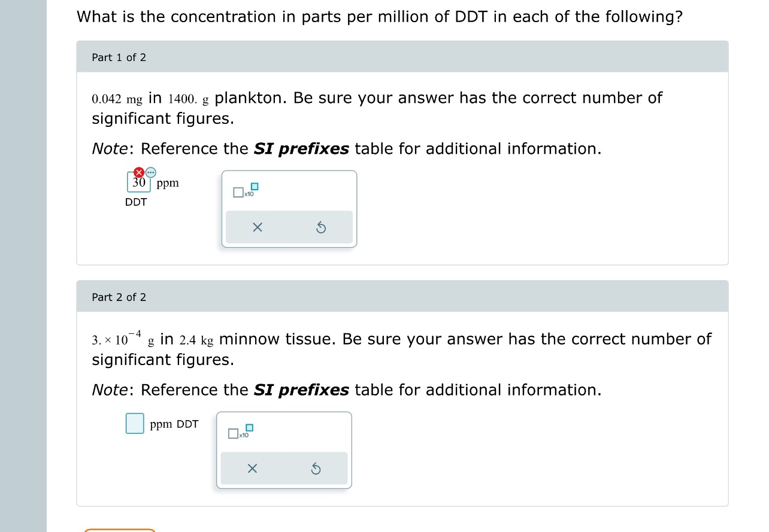Open the SI prefixes reference in Part 1
This screenshot has width=769, height=532.
[x=301, y=148]
